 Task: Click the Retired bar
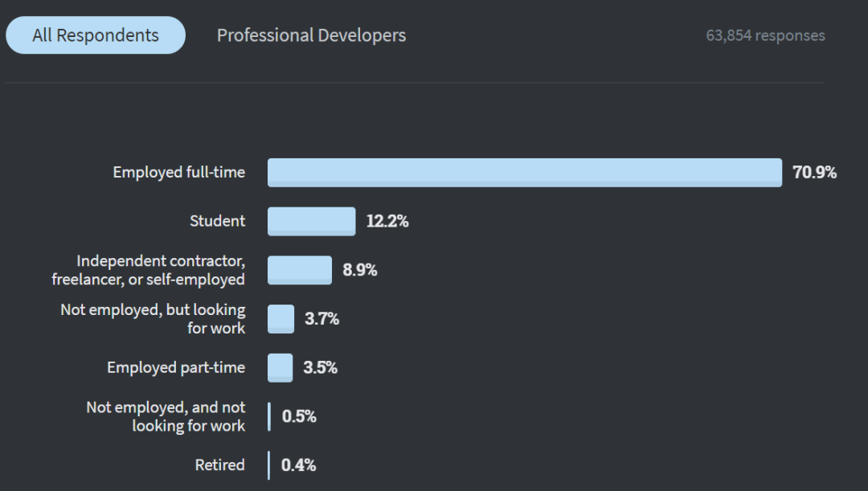[269, 465]
